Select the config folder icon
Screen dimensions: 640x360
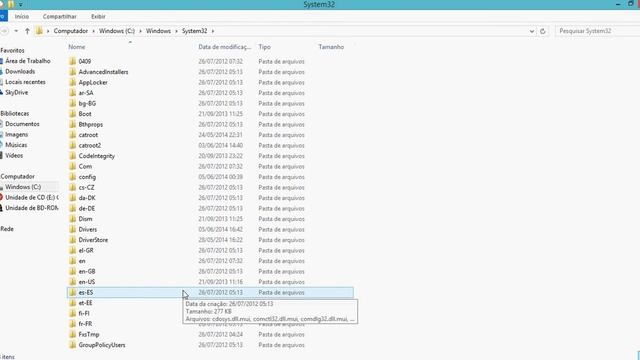[73, 177]
